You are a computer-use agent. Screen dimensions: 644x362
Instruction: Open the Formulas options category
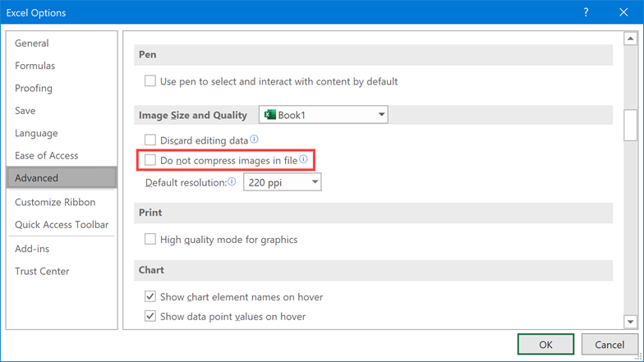coord(34,66)
